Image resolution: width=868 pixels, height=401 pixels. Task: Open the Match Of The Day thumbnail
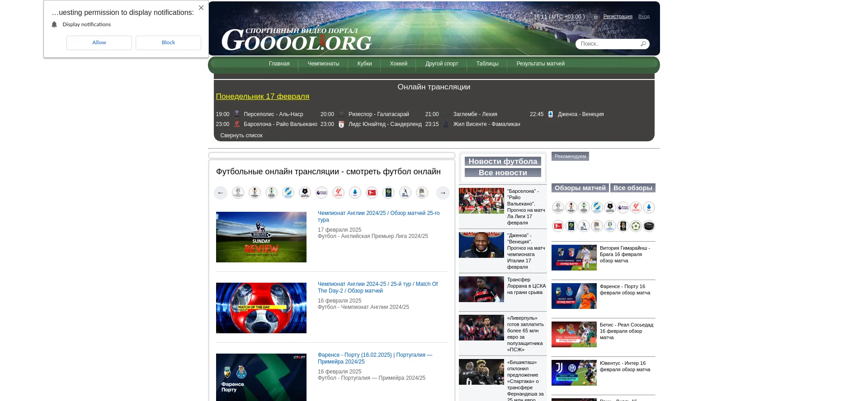tap(261, 308)
